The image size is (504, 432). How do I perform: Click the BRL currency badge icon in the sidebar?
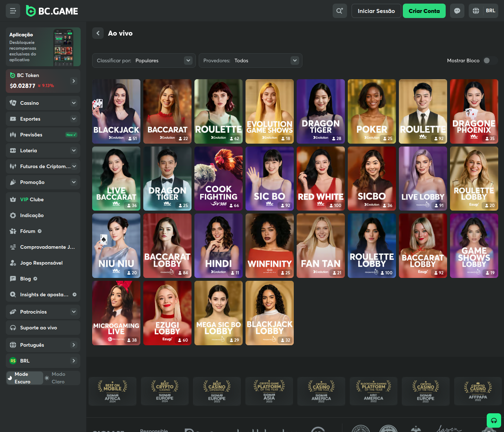(13, 361)
